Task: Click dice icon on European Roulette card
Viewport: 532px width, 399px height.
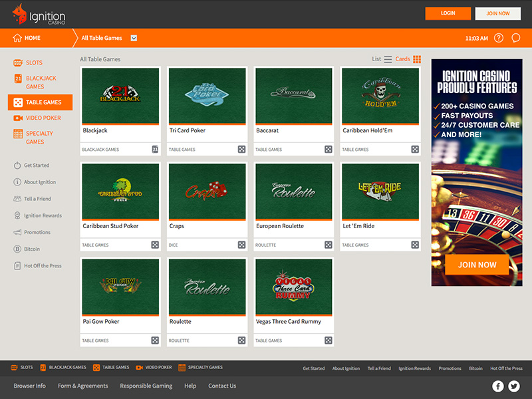Action: 329,245
